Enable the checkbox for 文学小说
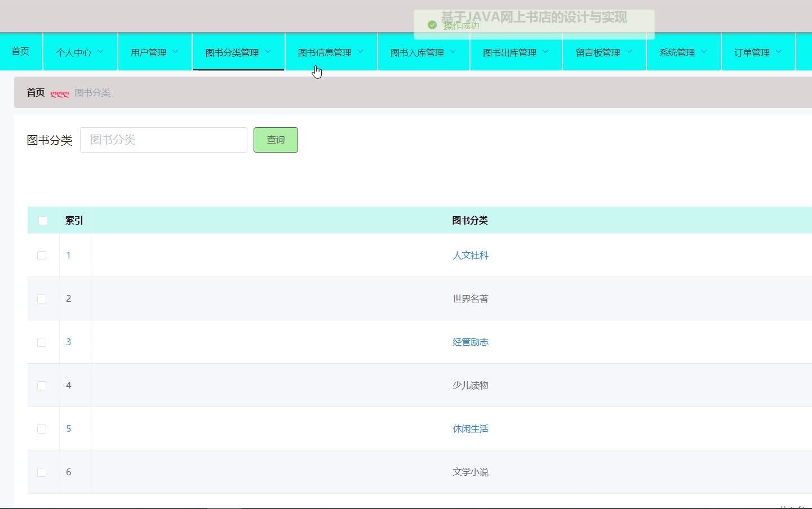Image resolution: width=812 pixels, height=509 pixels. [42, 472]
